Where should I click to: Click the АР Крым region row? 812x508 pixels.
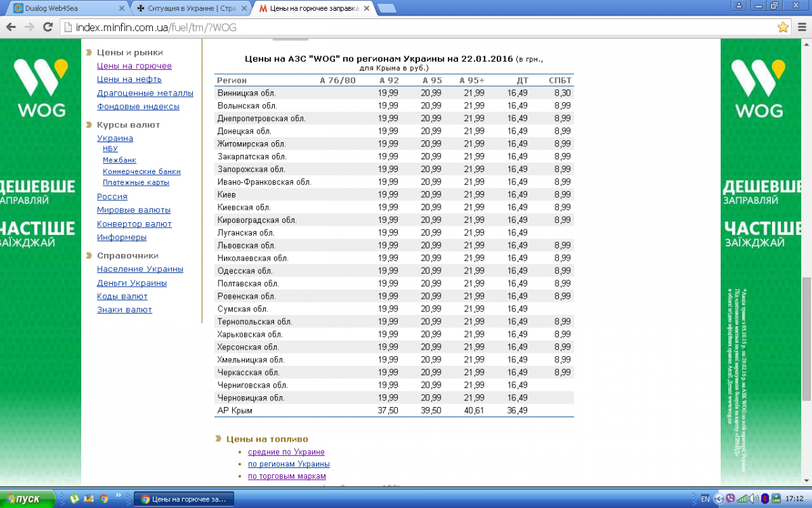tap(394, 410)
